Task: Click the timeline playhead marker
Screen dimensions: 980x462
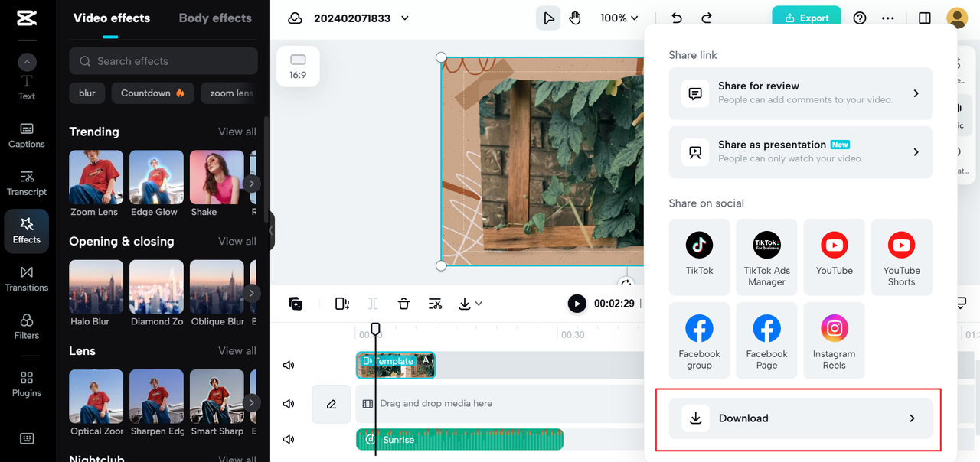Action: point(375,329)
